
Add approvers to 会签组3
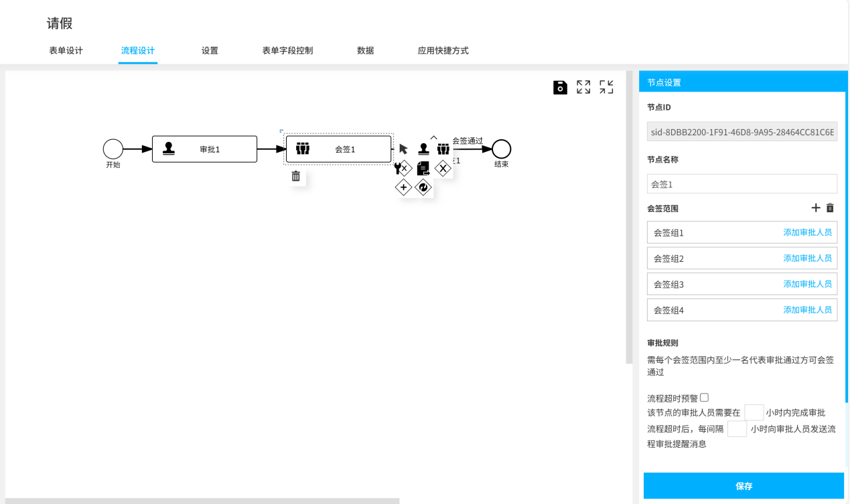[x=808, y=284]
